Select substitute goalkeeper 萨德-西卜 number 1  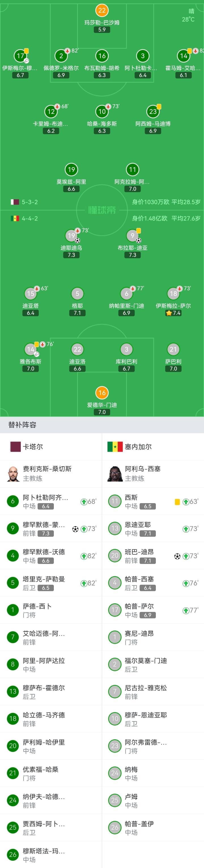13,610
